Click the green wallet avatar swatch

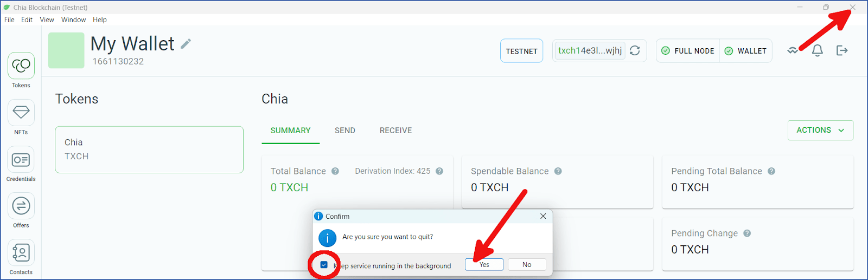pyautogui.click(x=66, y=50)
